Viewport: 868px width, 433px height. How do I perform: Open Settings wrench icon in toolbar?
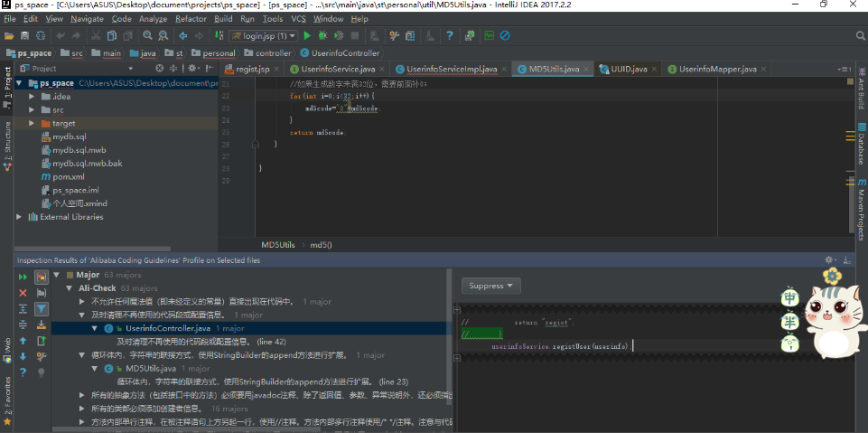[x=394, y=35]
